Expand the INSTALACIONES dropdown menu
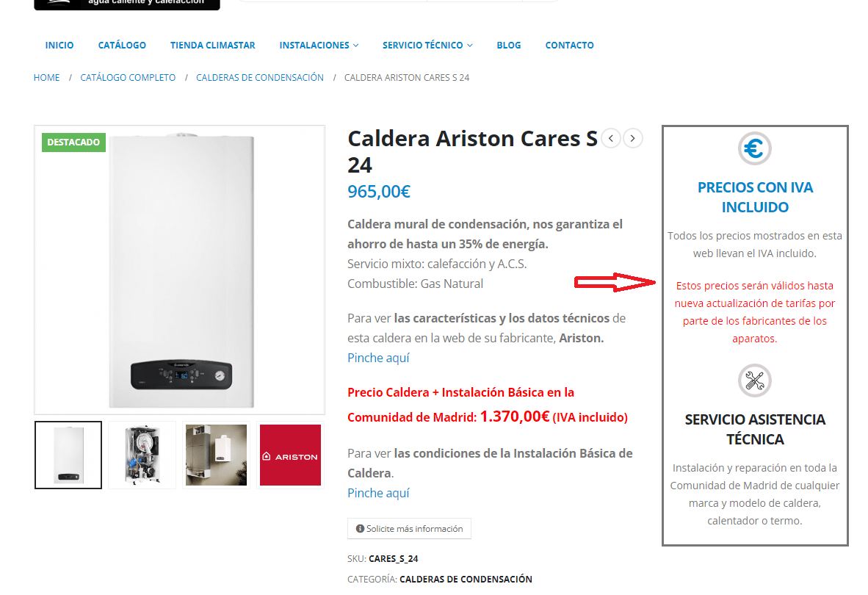Viewport: 868px width, 595px height. point(319,46)
